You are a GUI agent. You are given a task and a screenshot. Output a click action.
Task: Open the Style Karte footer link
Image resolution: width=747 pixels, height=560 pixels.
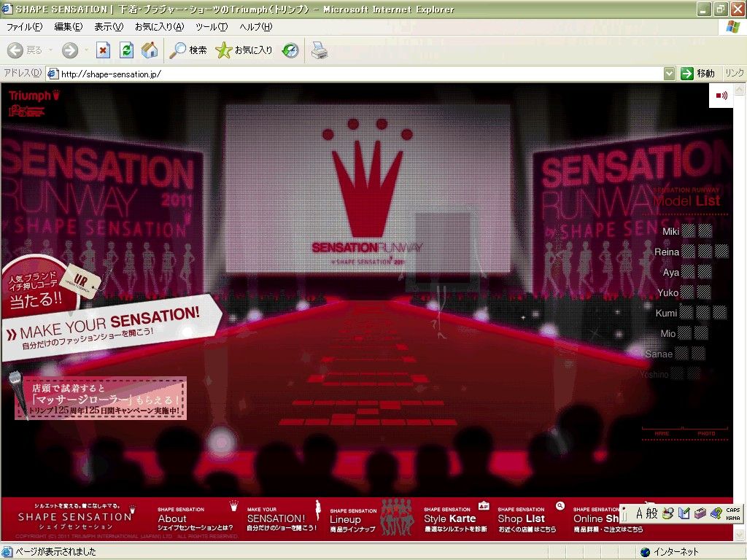coord(455,518)
